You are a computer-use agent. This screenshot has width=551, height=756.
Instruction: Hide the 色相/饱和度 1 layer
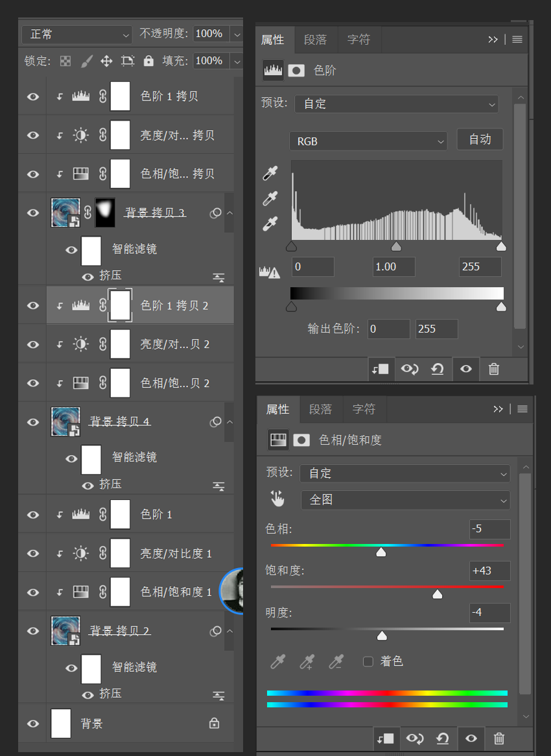point(33,592)
